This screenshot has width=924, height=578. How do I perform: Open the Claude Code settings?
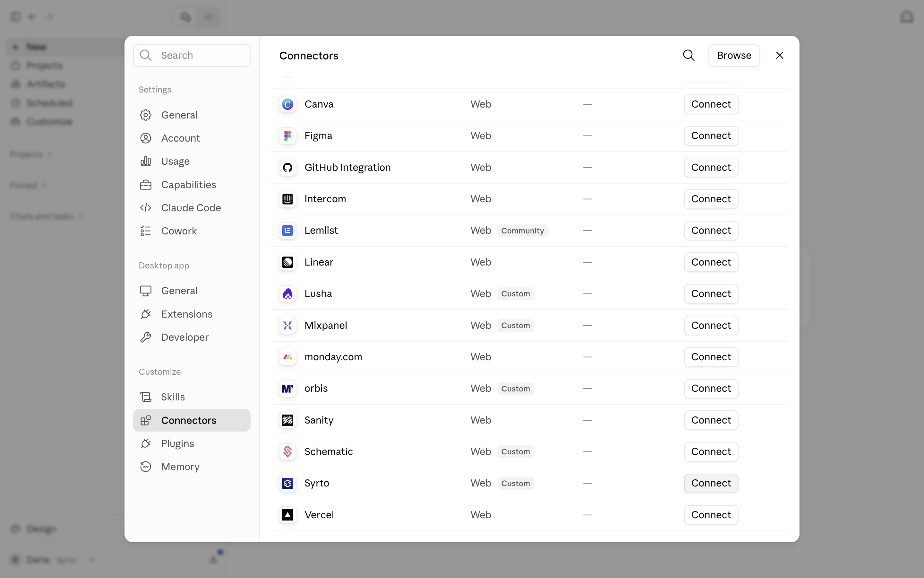[x=192, y=207]
